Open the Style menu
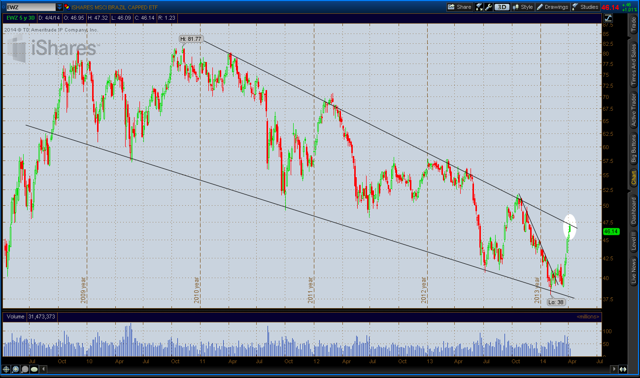The height and width of the screenshot is (378, 640). (x=523, y=7)
